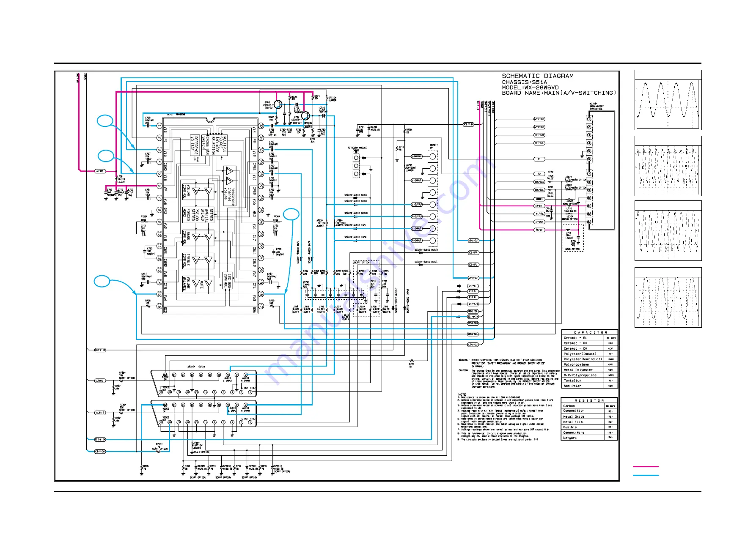756x534 pixels.
Task: Click the VOLUME CONTROL block
Action: tap(198, 192)
